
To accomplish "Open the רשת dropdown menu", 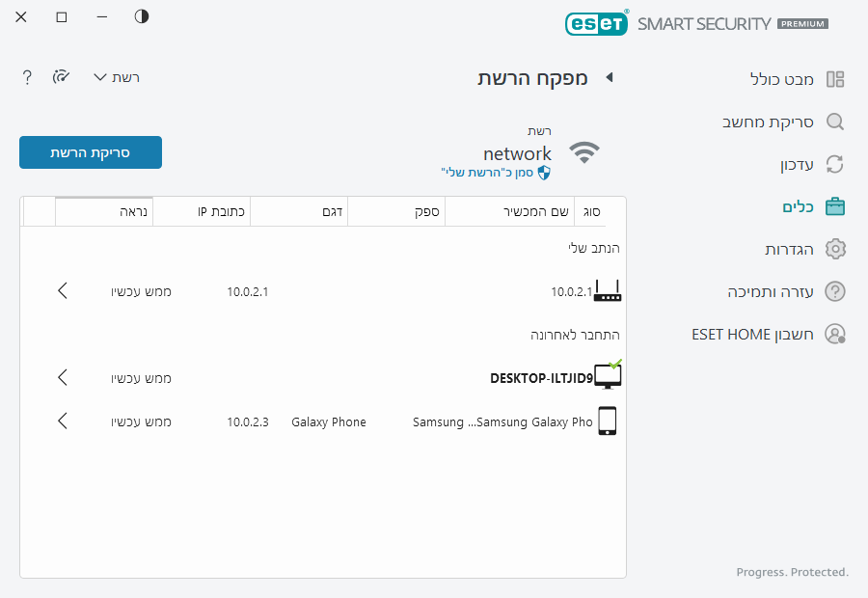I will pyautogui.click(x=117, y=77).
